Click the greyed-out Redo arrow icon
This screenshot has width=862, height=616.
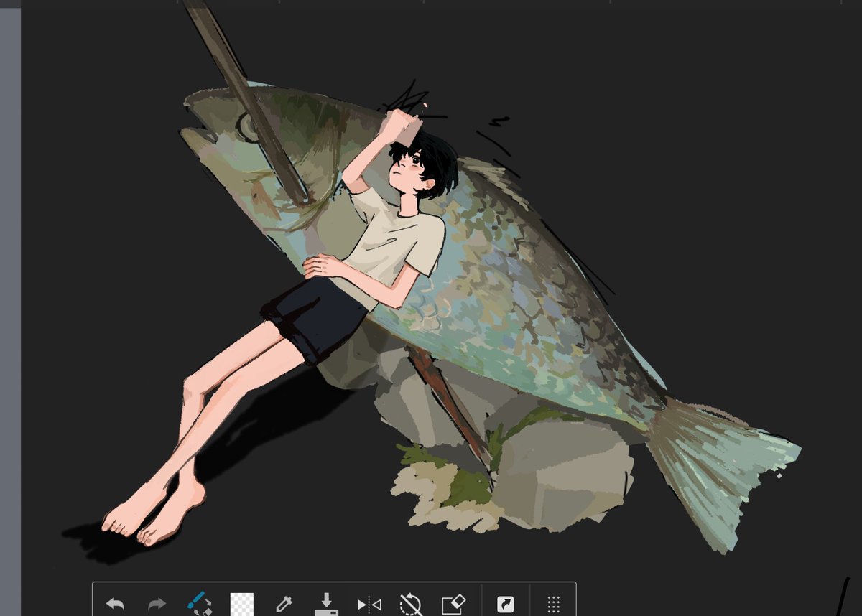pyautogui.click(x=157, y=605)
